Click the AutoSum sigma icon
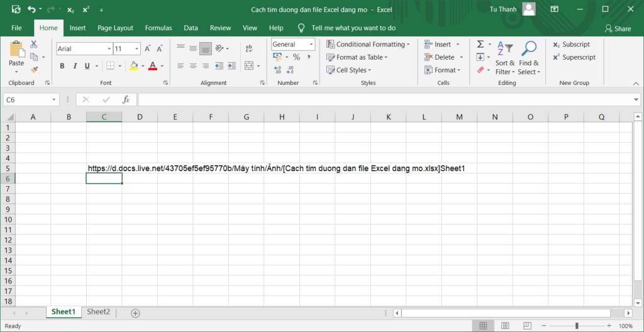The width and height of the screenshot is (644, 332). (480, 45)
